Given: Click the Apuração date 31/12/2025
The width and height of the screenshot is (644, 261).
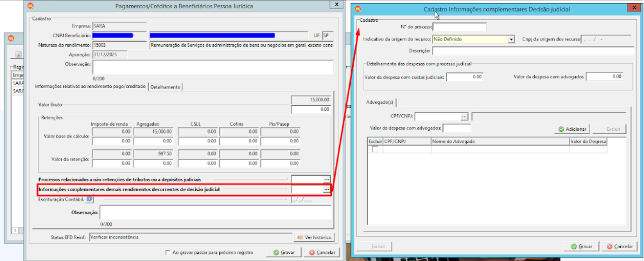Looking at the screenshot, I should [x=110, y=55].
